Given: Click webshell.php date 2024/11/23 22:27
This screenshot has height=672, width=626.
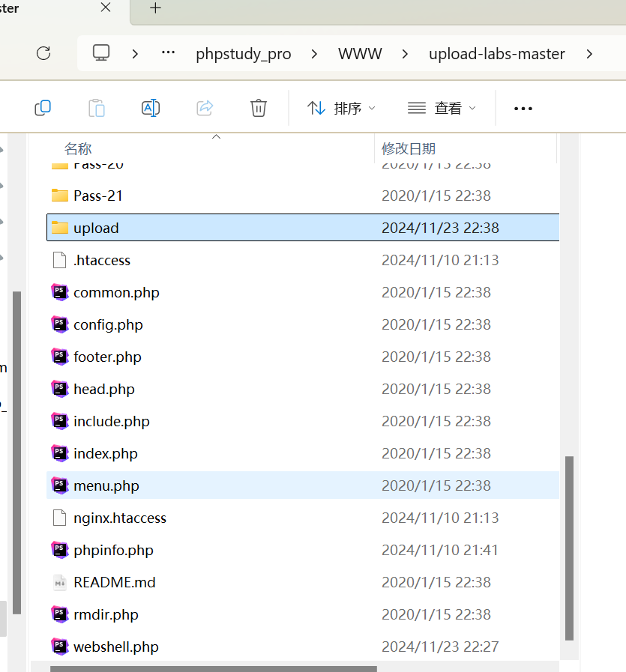Looking at the screenshot, I should 440,647.
